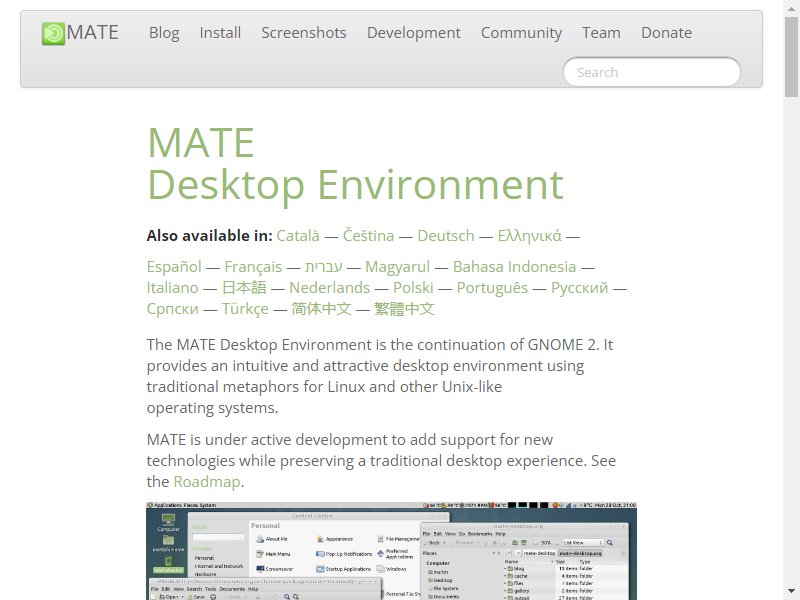Screen dimensions: 800x600
Task: Focus the Search input field
Action: [x=652, y=72]
